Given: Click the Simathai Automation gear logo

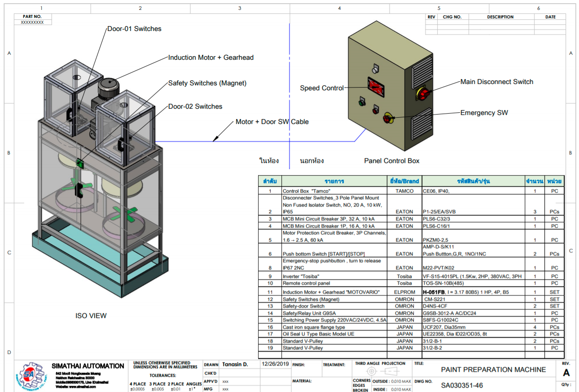Looking at the screenshot, I should coord(30,375).
